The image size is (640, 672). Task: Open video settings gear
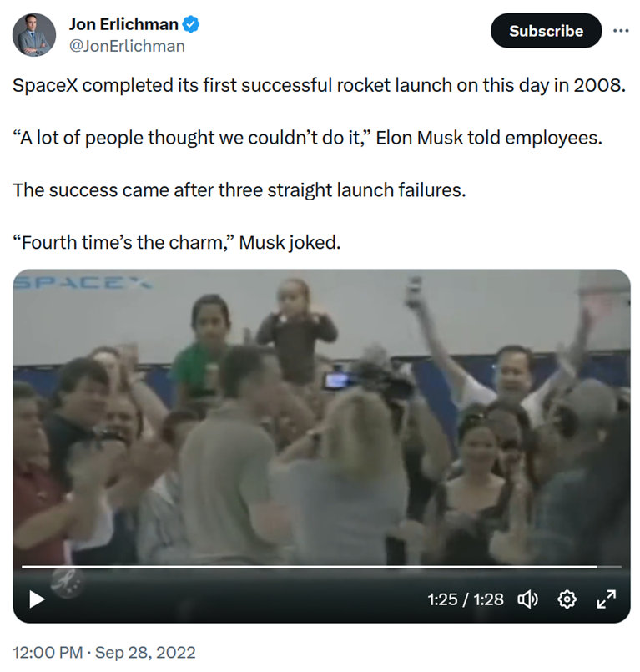[567, 599]
